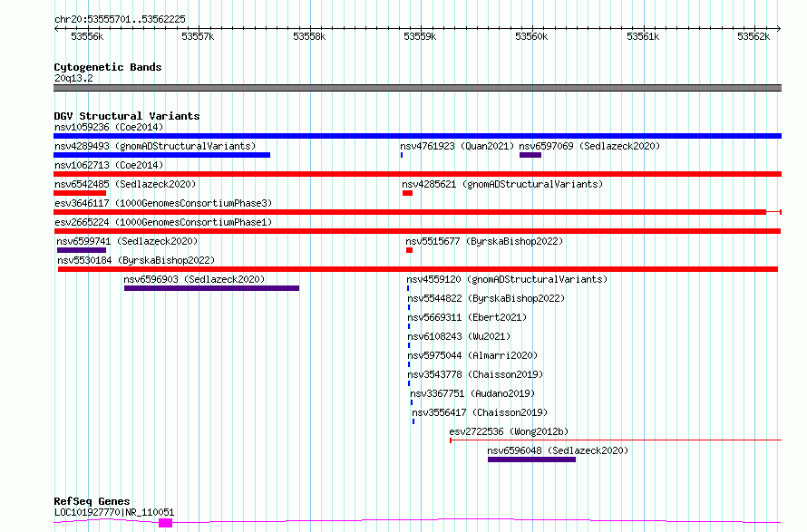This screenshot has width=807, height=532.
Task: Select the 20q13.2 band label
Action: [73, 78]
